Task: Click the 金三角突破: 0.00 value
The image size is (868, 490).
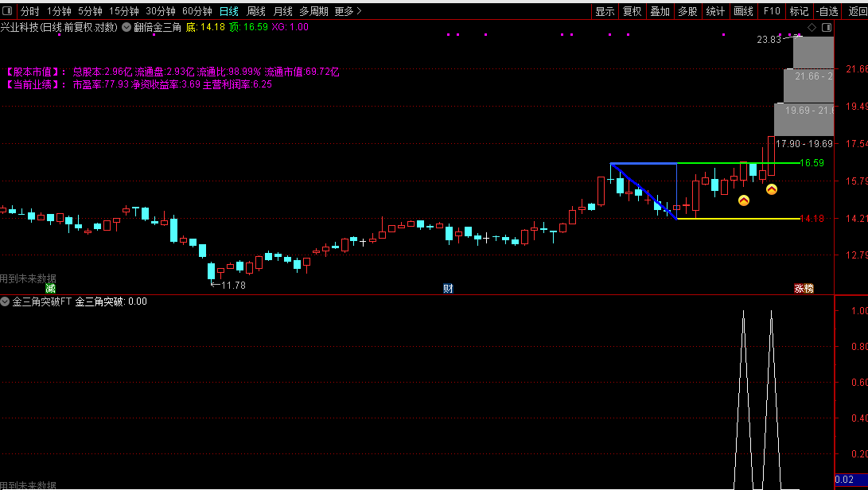Action: pos(111,301)
